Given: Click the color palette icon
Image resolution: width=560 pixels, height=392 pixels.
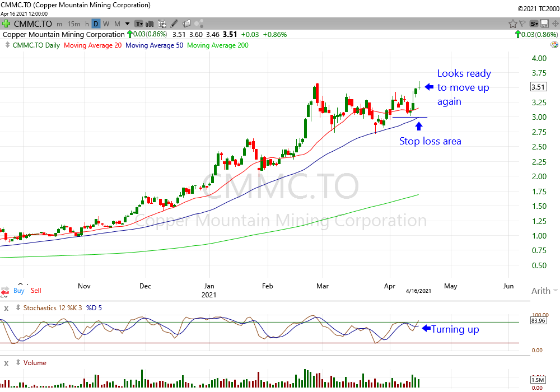Looking at the screenshot, I should [554, 45].
